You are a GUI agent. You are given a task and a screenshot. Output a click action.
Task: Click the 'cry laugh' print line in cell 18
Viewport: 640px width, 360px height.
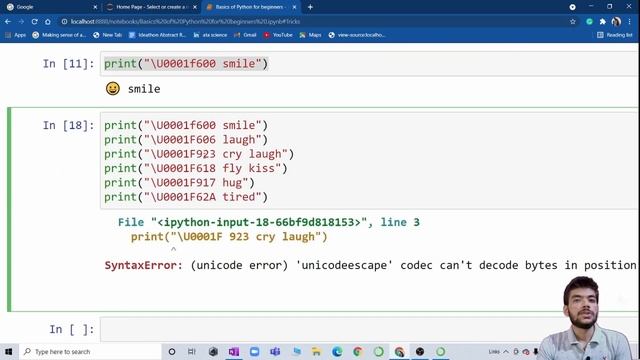[x=199, y=154]
